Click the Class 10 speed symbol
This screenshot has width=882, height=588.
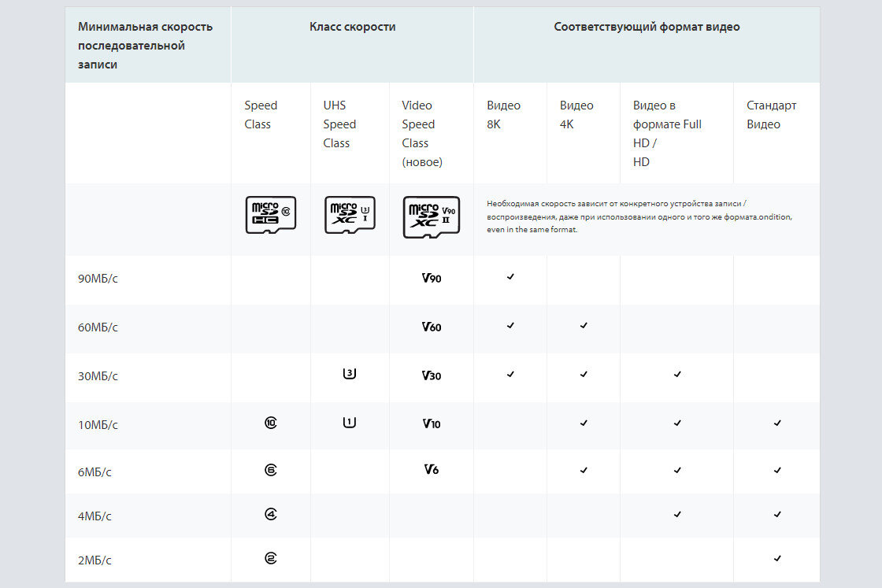click(x=271, y=423)
